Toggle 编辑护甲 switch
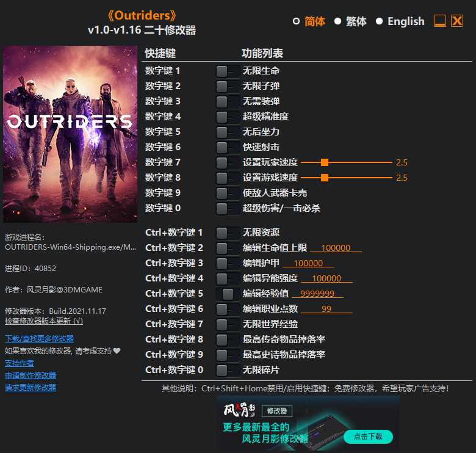Screen dimensions: 476x453 click(x=228, y=264)
